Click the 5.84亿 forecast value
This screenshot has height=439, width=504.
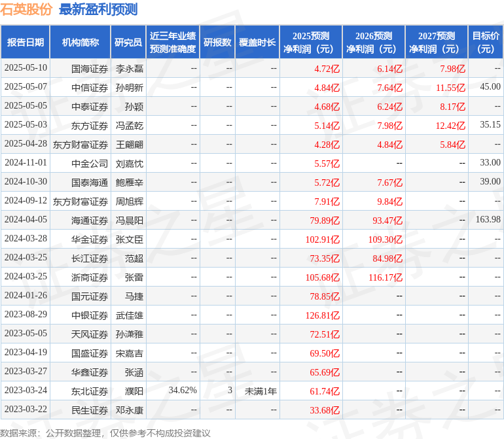tap(452, 145)
